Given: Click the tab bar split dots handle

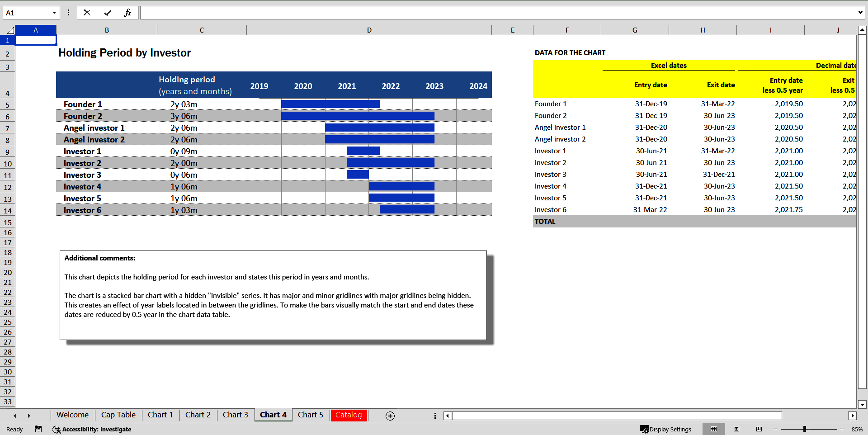Looking at the screenshot, I should [x=435, y=416].
